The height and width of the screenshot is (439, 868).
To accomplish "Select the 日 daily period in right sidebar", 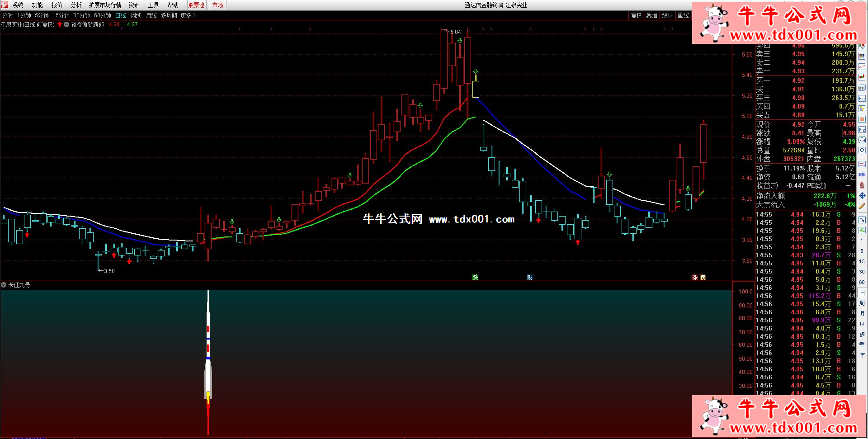I will pos(862,293).
